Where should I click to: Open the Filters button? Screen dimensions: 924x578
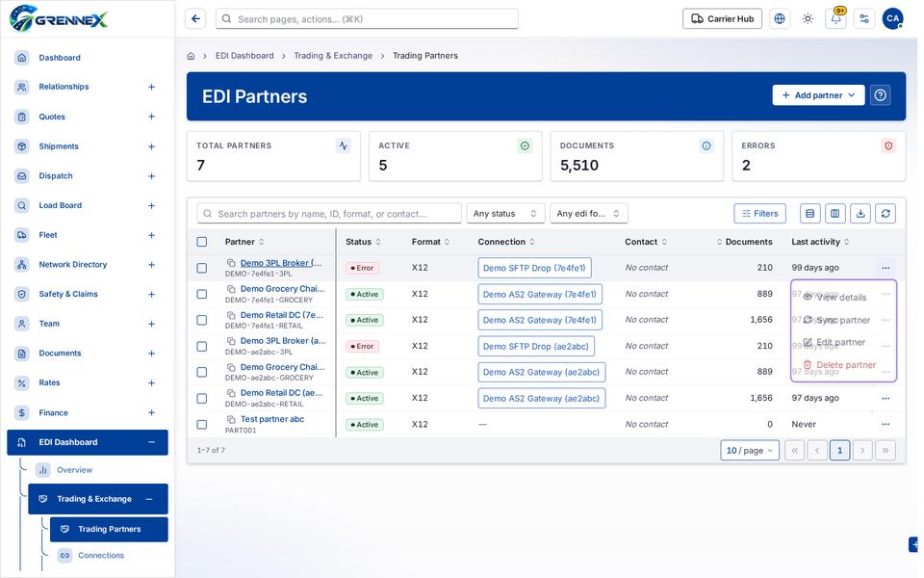[x=760, y=214]
